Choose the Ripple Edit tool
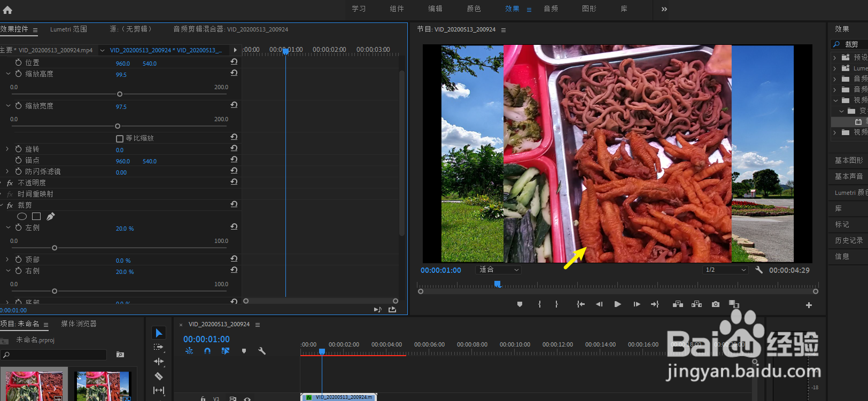This screenshot has width=868, height=401. (159, 361)
